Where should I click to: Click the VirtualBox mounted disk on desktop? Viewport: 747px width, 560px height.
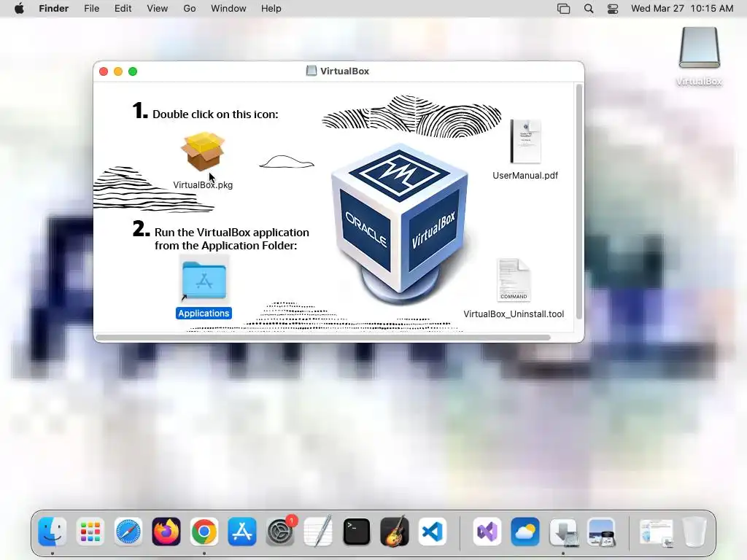(699, 47)
